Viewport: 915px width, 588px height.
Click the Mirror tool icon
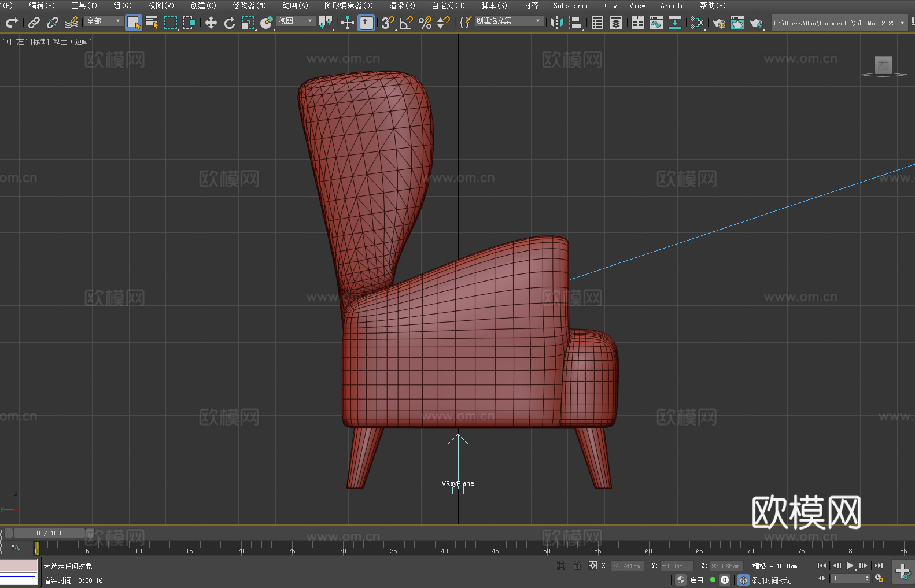557,23
